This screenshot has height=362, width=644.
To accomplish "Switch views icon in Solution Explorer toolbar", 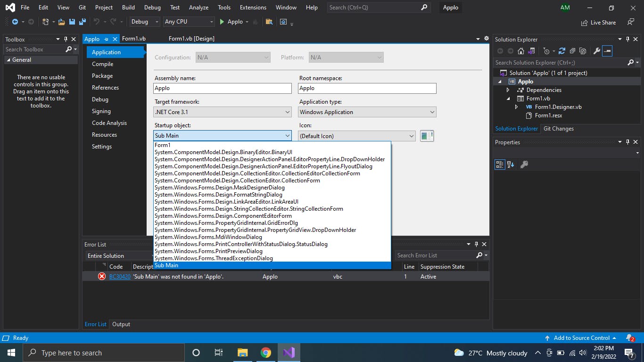I will click(x=531, y=51).
